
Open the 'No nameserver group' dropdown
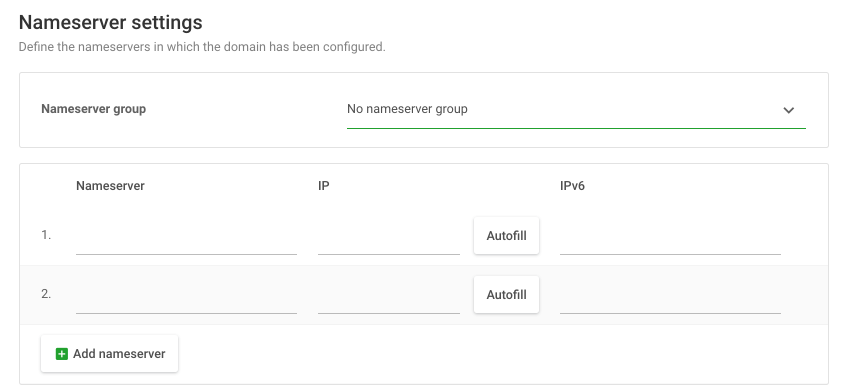point(576,109)
